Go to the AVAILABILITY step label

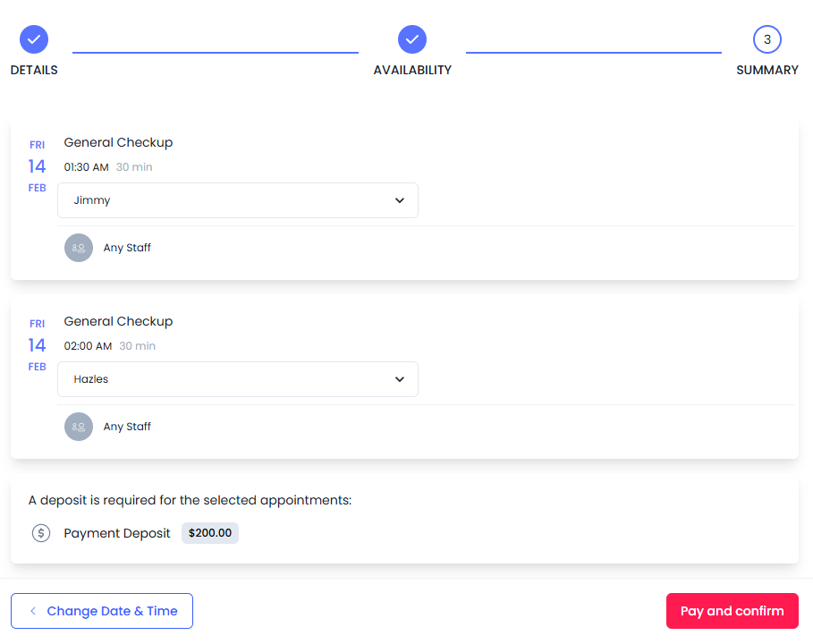pyautogui.click(x=412, y=70)
